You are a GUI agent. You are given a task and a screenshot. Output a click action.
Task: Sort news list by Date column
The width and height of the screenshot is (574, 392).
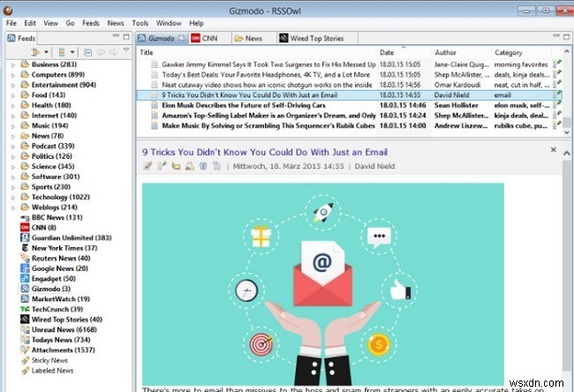pyautogui.click(x=404, y=52)
